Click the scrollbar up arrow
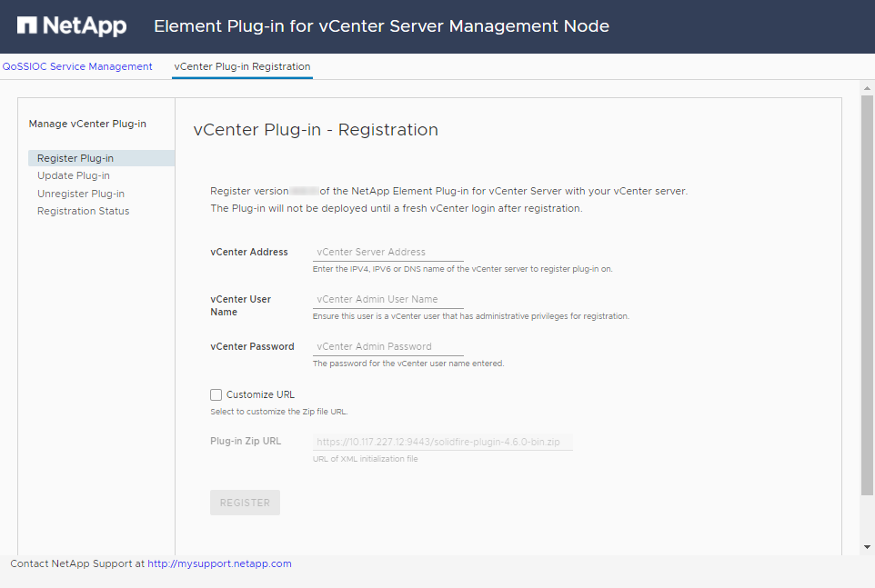This screenshot has width=875, height=588. 867,88
